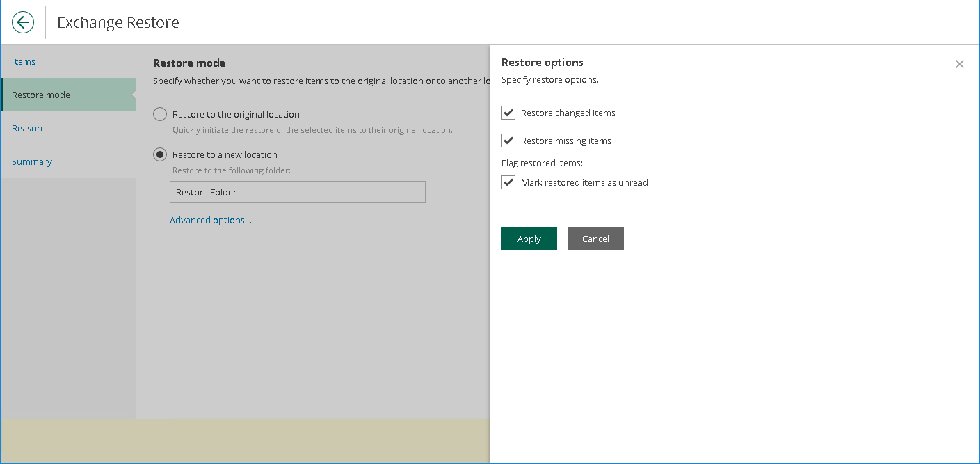980x464 pixels.
Task: Click the "Restore changed items" label text
Action: pos(568,113)
